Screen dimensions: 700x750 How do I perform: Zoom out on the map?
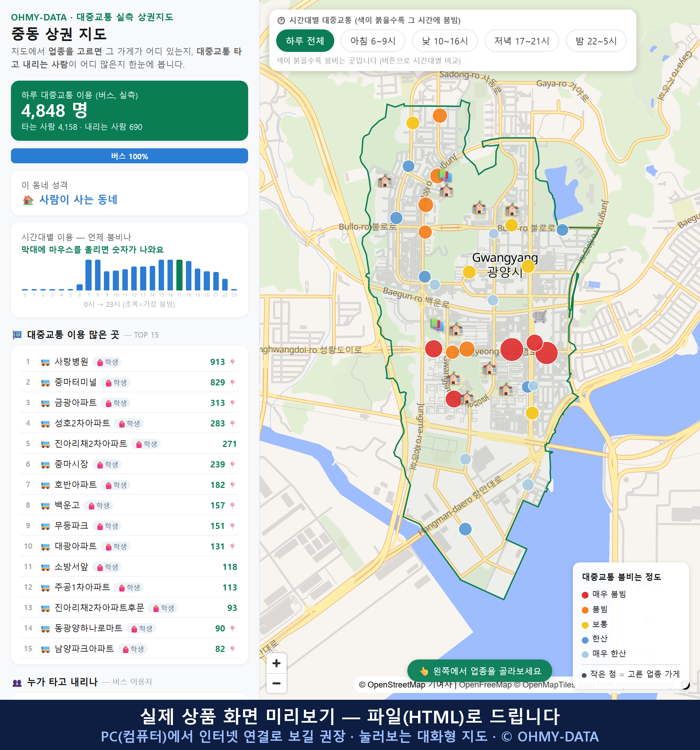coord(276,683)
